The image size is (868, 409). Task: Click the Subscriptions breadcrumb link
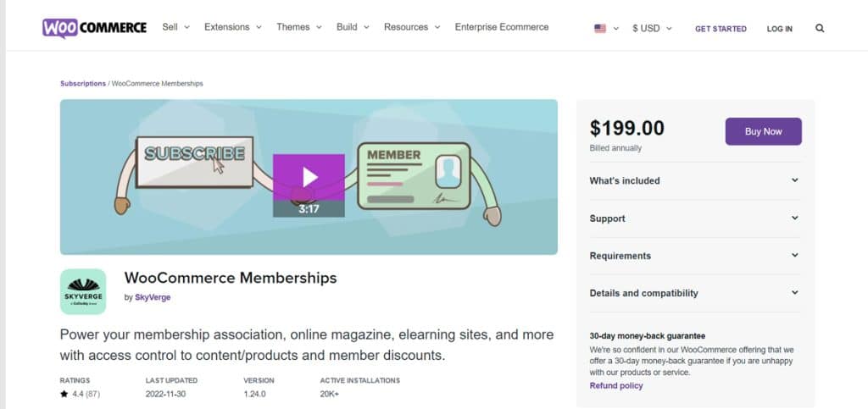point(83,84)
